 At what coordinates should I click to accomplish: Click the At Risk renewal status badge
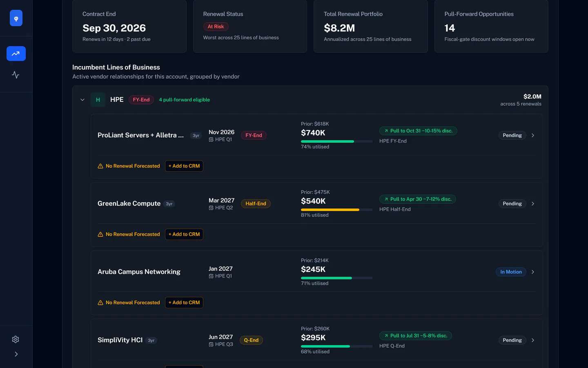[216, 27]
